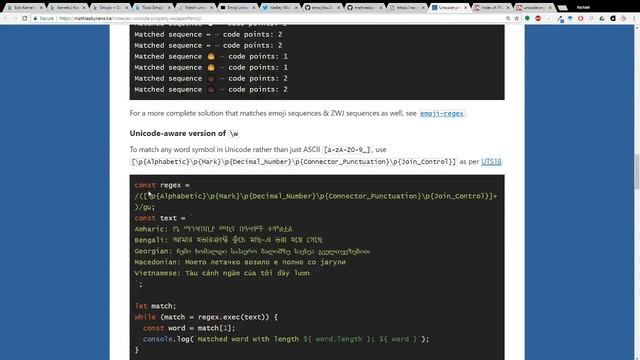Click heading 'Unicode-aware version of \w'

coord(184,133)
